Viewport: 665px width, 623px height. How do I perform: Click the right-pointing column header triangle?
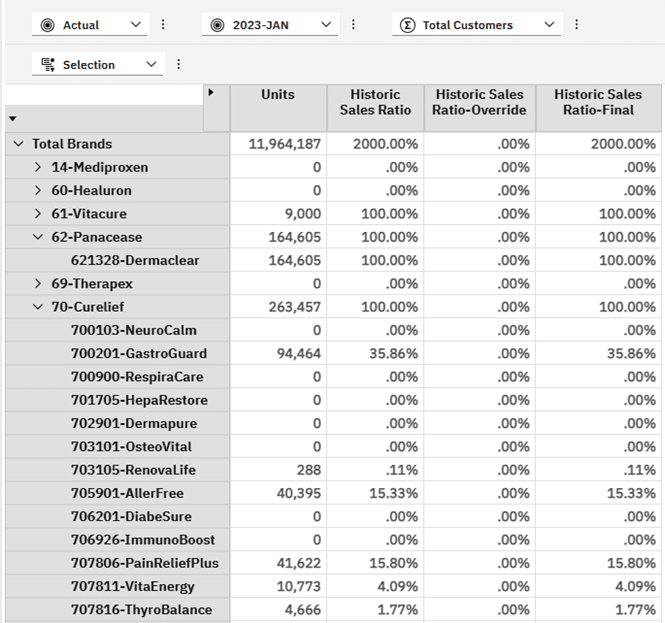[x=211, y=92]
